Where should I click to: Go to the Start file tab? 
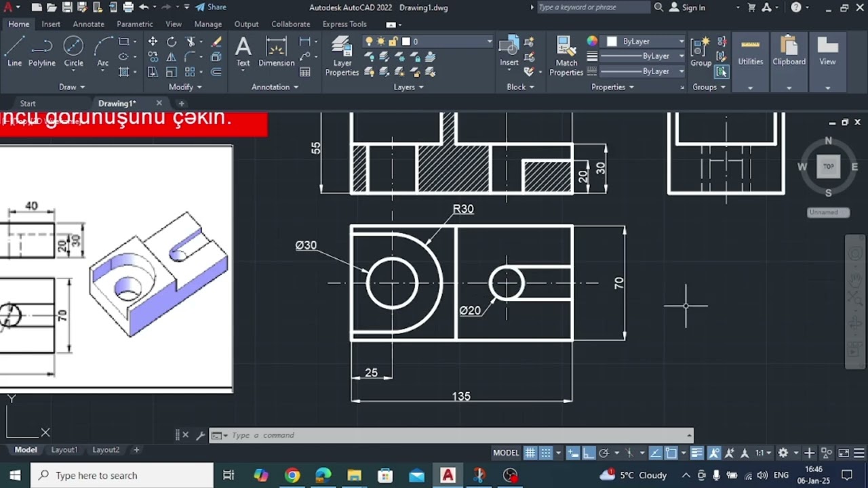tap(28, 103)
